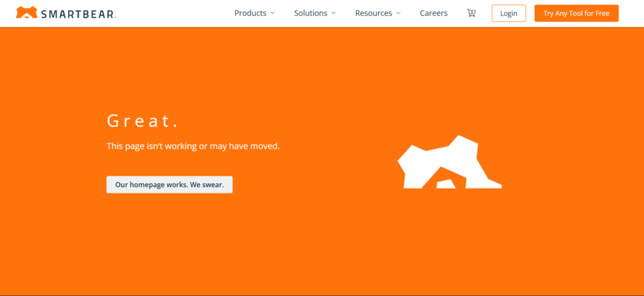The image size is (644, 296).
Task: Click the SmartBear bear logo icon
Action: (x=26, y=13)
